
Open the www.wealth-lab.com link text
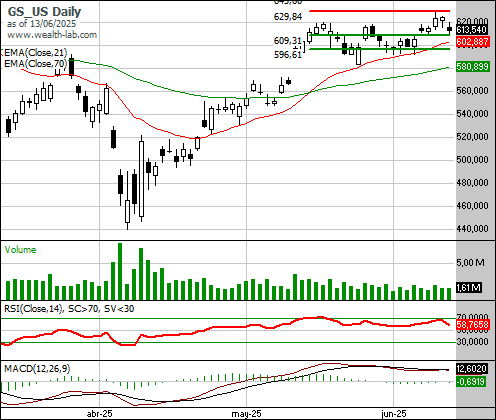point(52,35)
